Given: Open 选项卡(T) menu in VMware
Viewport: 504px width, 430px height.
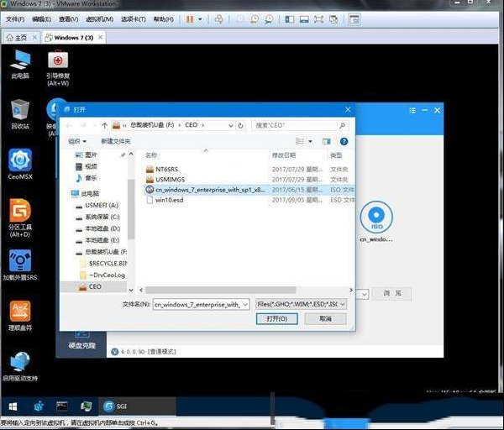Looking at the screenshot, I should click(133, 19).
